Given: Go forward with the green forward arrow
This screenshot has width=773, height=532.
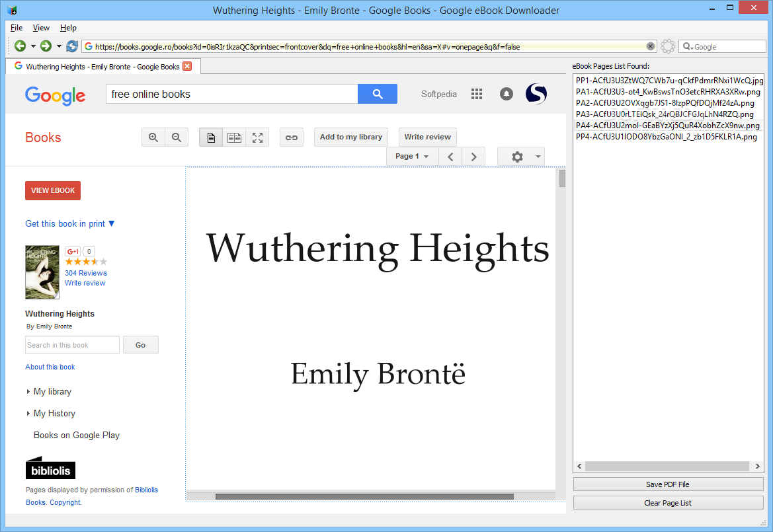Looking at the screenshot, I should (x=46, y=46).
